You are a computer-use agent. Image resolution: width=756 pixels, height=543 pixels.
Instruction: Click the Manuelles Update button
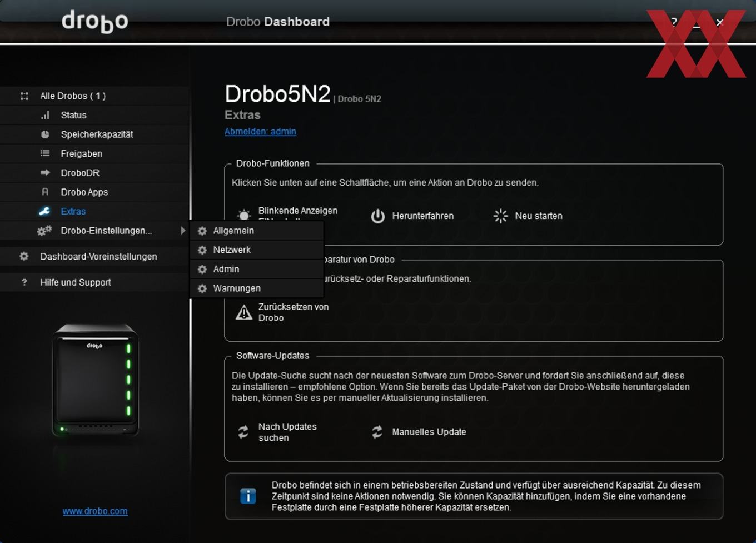(x=419, y=432)
